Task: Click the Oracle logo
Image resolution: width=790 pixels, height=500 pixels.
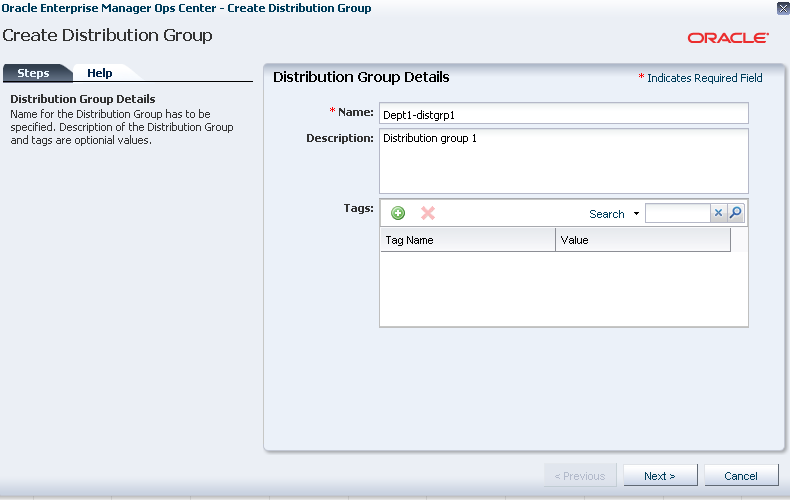Action: tap(728, 38)
